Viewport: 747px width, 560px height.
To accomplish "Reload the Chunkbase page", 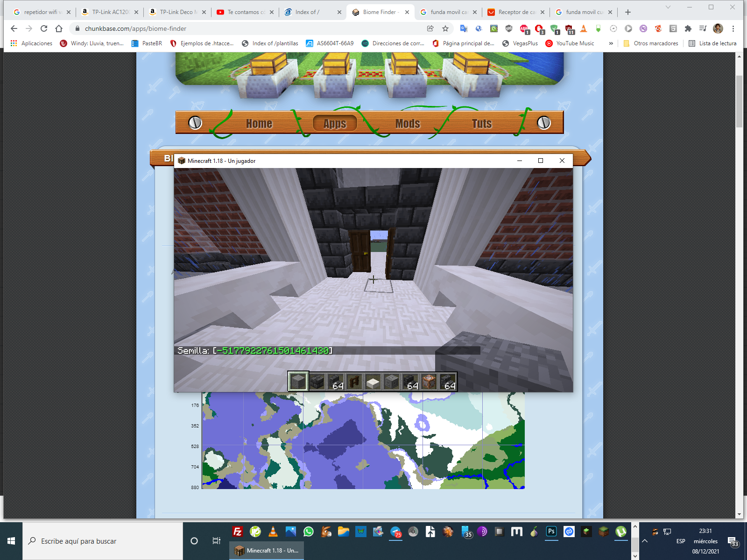I will coord(44,28).
